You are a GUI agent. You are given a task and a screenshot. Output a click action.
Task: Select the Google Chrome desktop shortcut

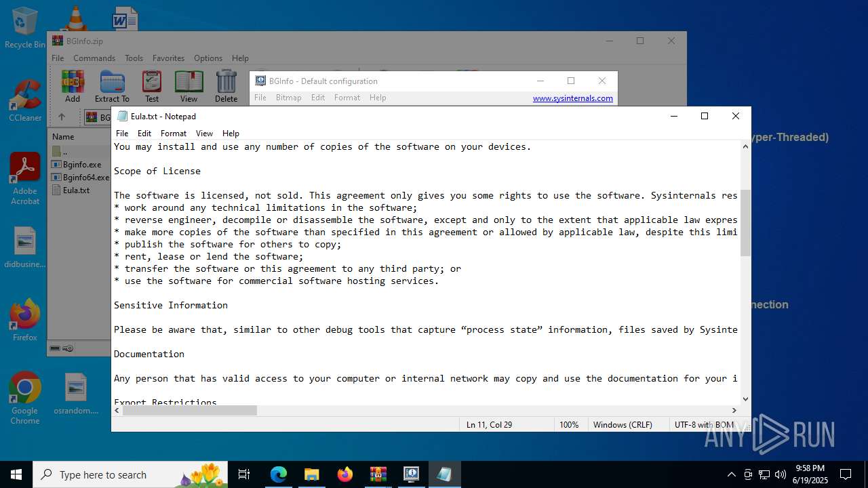coord(25,399)
